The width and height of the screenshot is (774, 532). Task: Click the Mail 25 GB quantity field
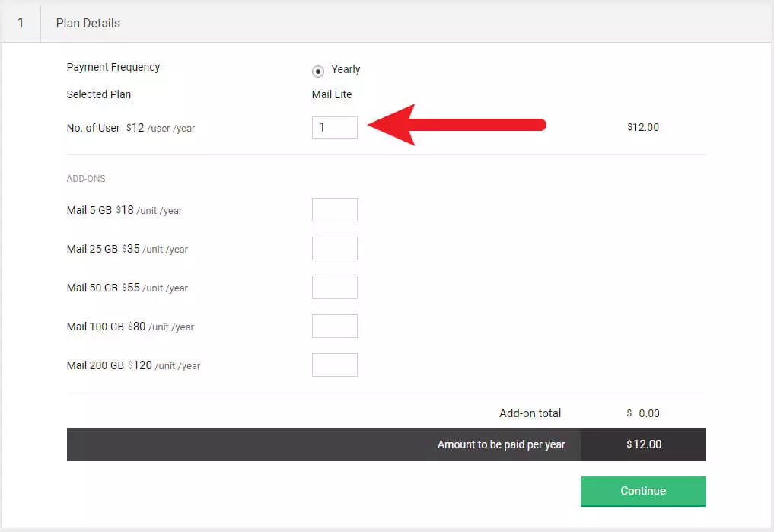click(335, 249)
